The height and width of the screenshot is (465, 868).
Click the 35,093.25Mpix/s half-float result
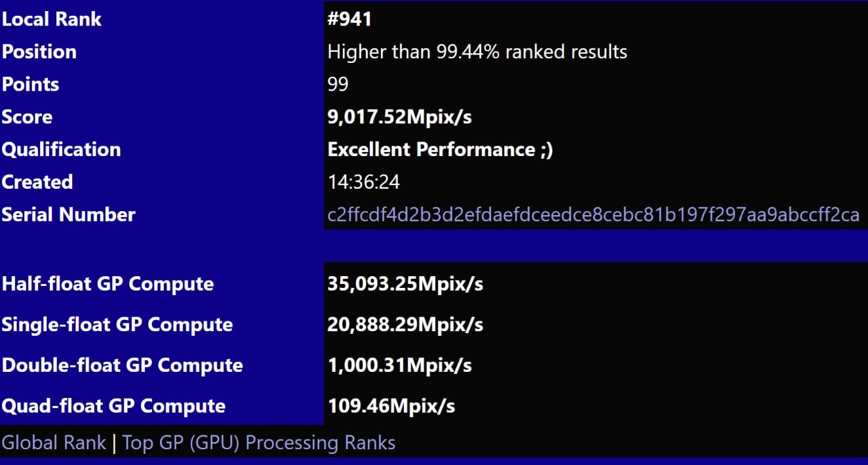coord(405,284)
